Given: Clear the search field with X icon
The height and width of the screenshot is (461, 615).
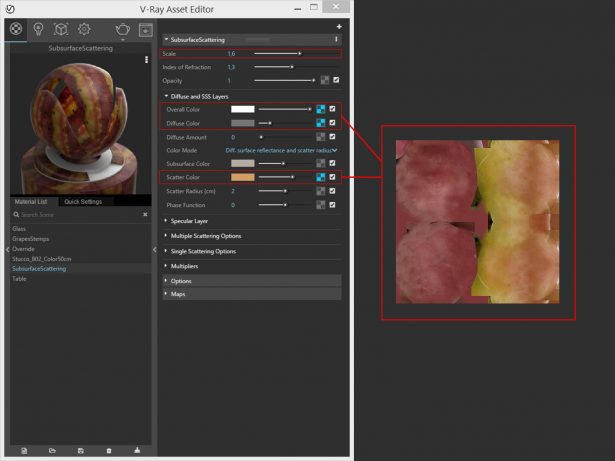Looking at the screenshot, I should (x=145, y=215).
